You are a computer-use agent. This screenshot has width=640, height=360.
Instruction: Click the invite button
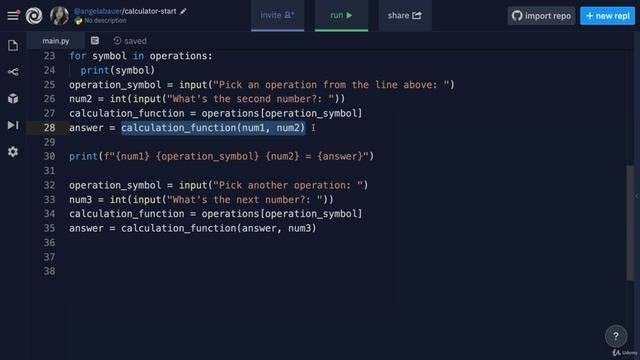click(278, 16)
